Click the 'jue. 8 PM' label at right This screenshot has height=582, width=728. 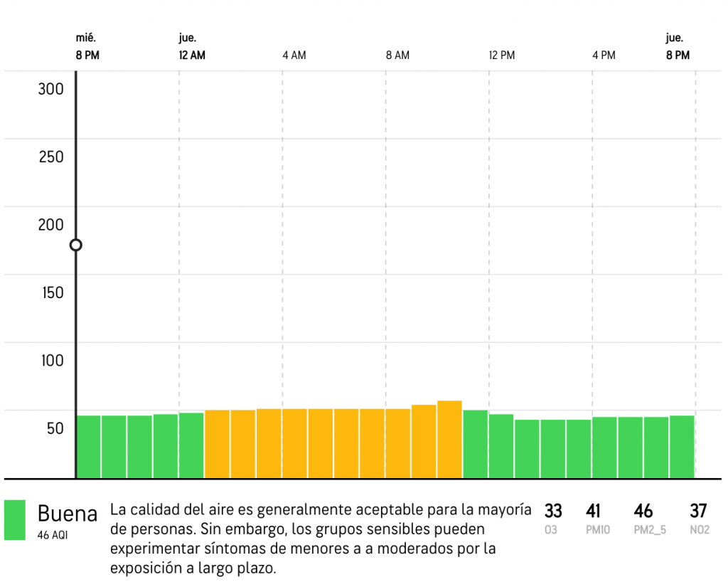[x=677, y=47]
